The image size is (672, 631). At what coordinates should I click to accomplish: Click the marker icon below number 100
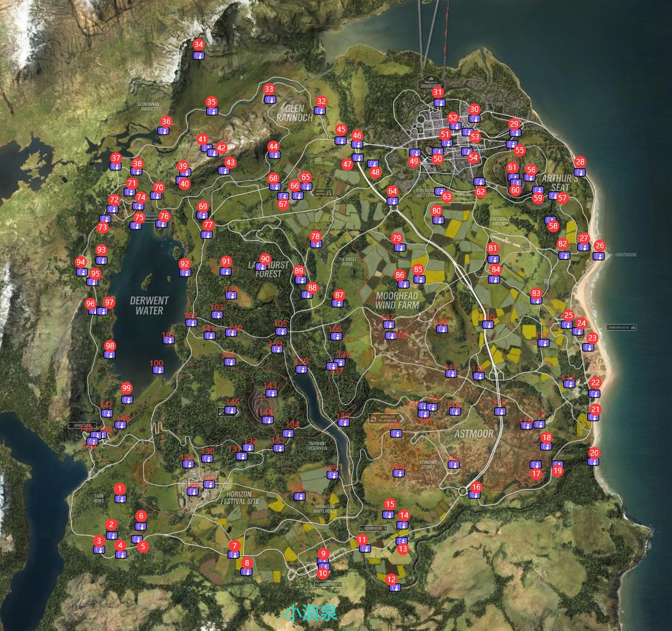pyautogui.click(x=158, y=370)
